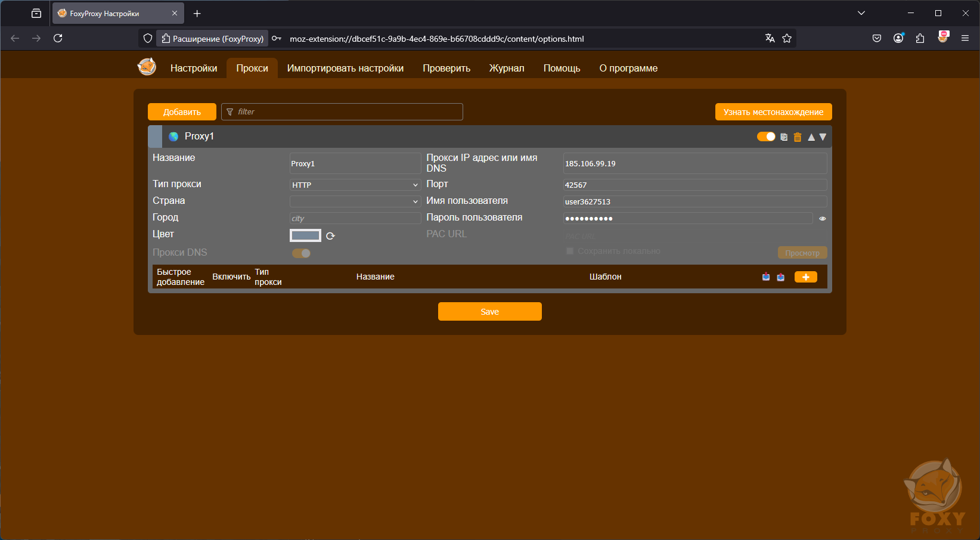Click the Добавить button

182,112
